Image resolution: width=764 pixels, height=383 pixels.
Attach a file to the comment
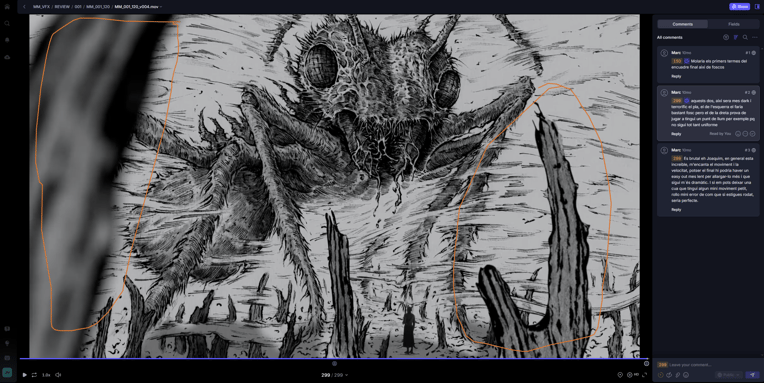(x=678, y=375)
